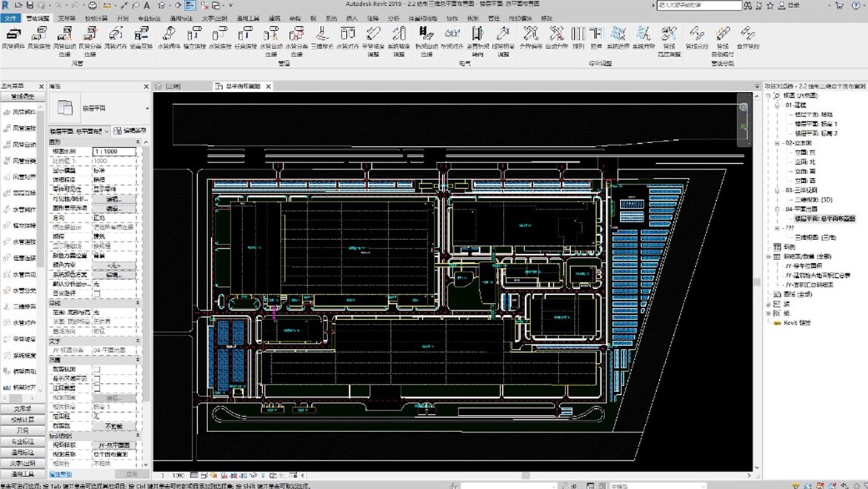Click the 不剪裁 depth clipping button
Screen dimensions: 868x489
point(114,426)
